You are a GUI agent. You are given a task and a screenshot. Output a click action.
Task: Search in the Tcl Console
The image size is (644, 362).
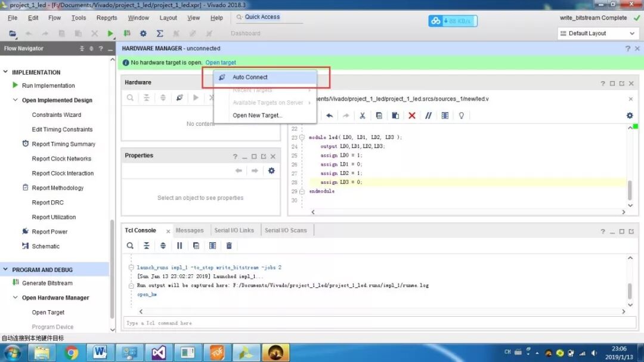(x=130, y=246)
